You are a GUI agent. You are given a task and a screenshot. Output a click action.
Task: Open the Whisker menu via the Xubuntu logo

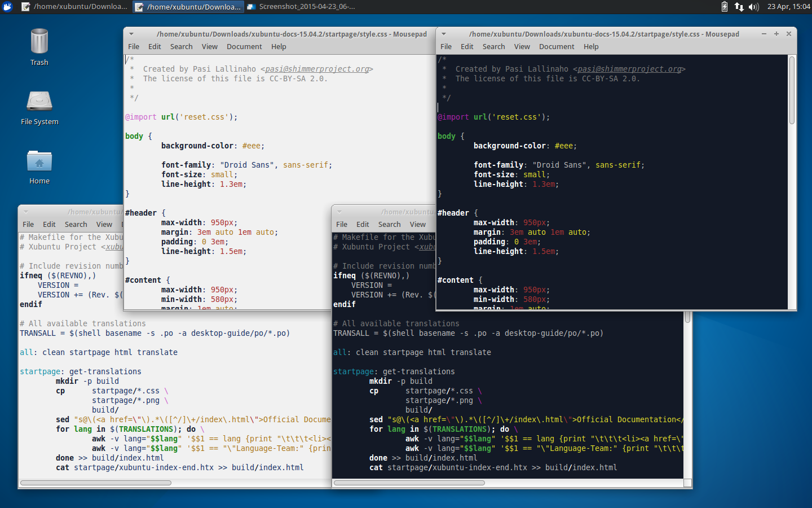tap(7, 7)
